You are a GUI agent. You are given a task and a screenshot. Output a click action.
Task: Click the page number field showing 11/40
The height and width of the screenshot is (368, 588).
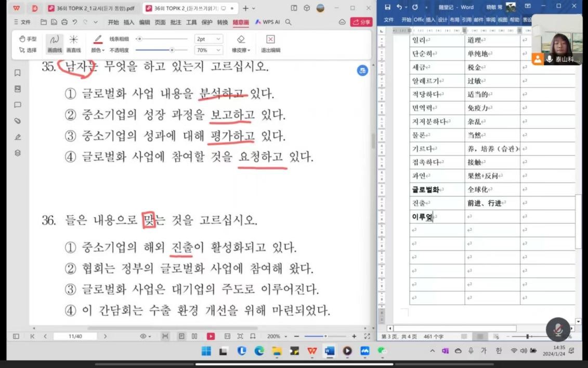click(75, 336)
